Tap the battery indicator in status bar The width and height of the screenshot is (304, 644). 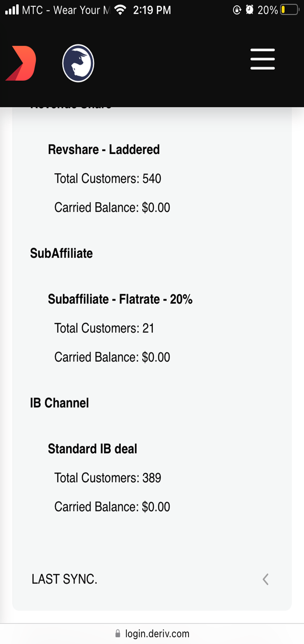[x=290, y=10]
